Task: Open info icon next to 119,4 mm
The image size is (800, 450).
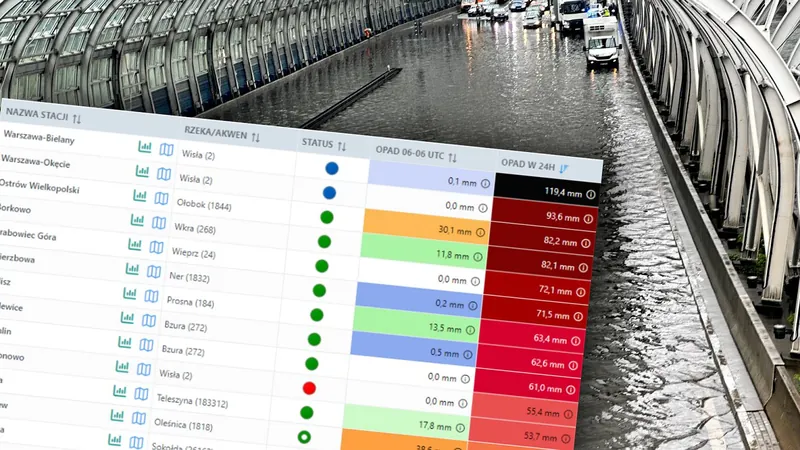Action: [x=590, y=194]
